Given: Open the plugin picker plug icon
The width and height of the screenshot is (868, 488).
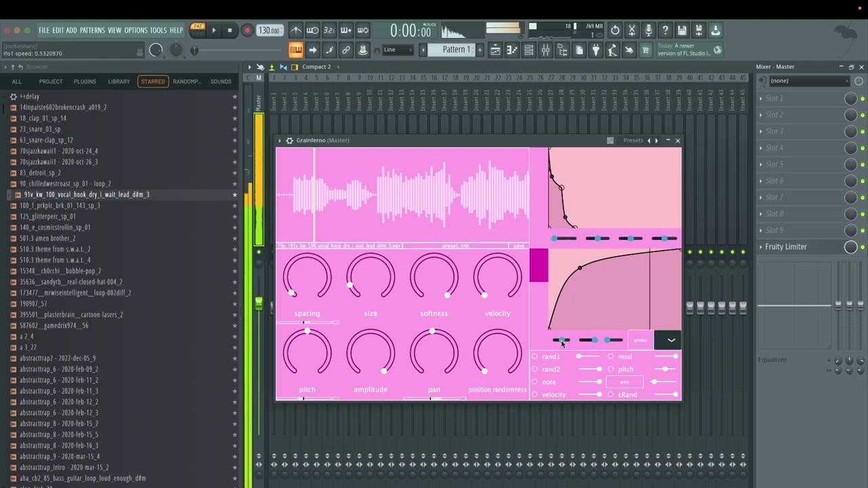Looking at the screenshot, I should tap(595, 49).
